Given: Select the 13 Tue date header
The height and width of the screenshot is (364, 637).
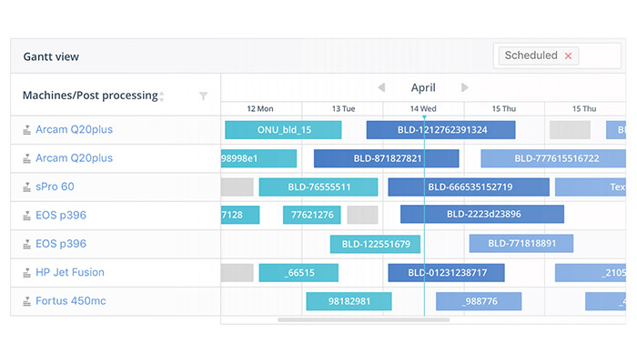Looking at the screenshot, I should pos(343,109).
